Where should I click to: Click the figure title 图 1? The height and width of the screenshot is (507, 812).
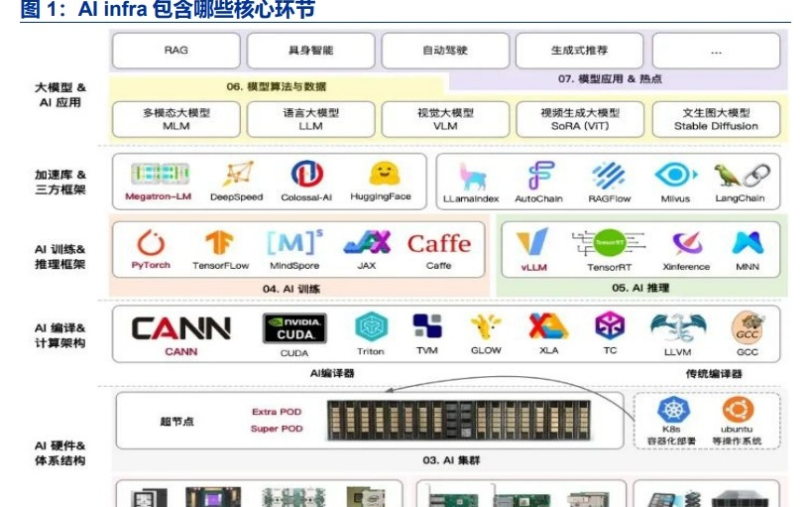point(168,9)
